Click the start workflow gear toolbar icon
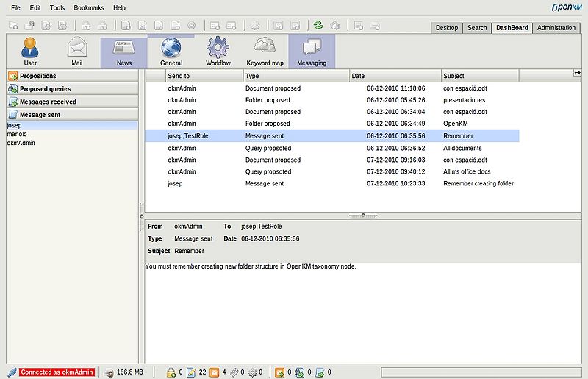The height and width of the screenshot is (379, 588). (x=255, y=26)
